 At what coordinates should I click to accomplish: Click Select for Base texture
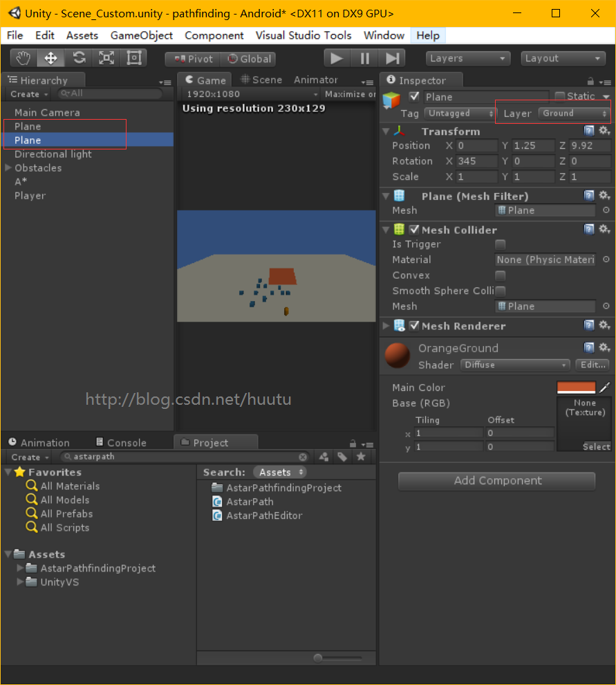click(x=596, y=446)
